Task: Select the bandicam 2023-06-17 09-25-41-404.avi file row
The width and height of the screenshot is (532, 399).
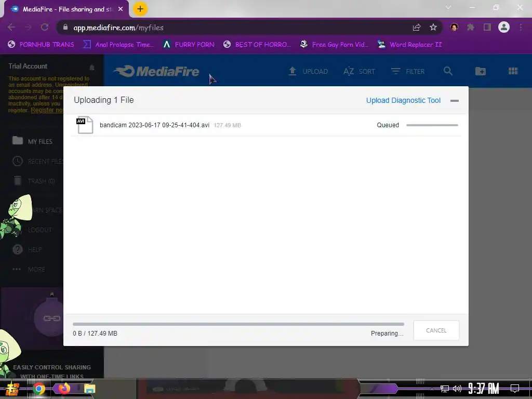Action: click(x=266, y=125)
